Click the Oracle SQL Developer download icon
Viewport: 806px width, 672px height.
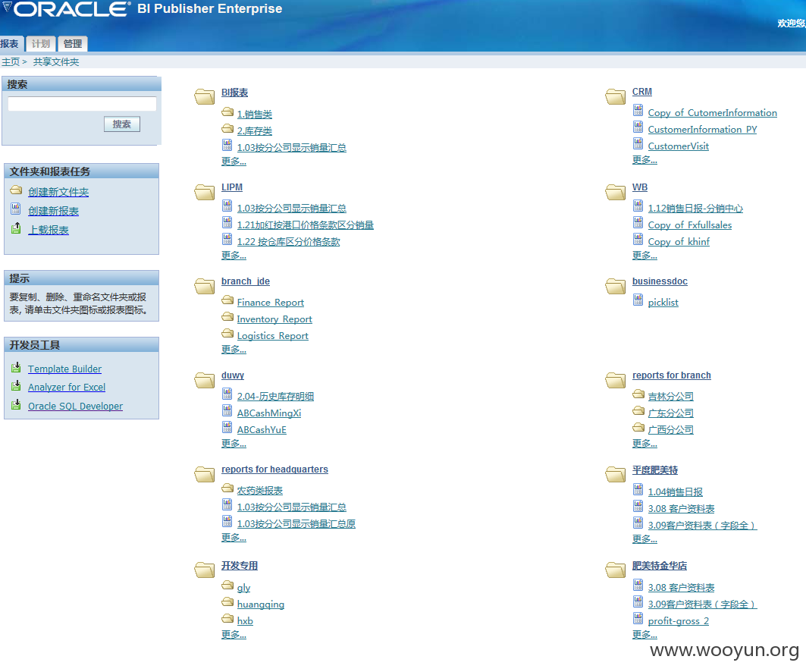(x=16, y=404)
